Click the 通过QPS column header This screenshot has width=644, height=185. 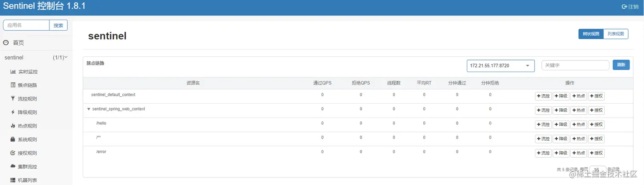(x=322, y=83)
